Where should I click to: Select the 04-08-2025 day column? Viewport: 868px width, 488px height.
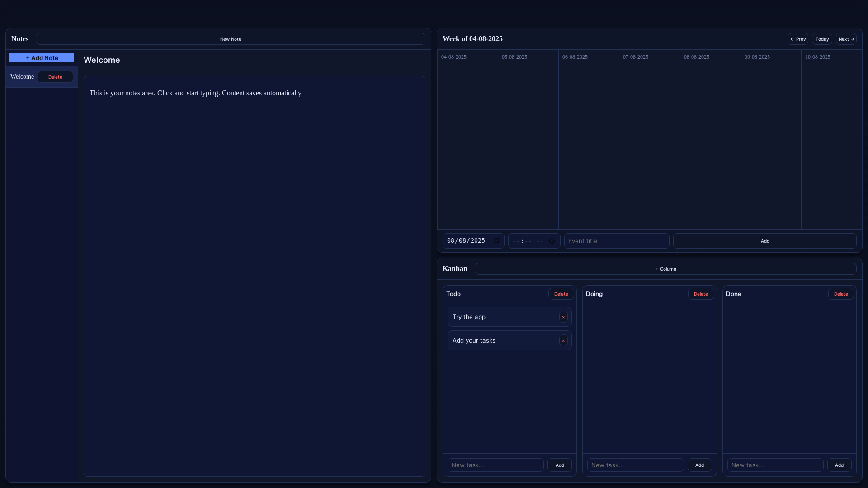(467, 139)
